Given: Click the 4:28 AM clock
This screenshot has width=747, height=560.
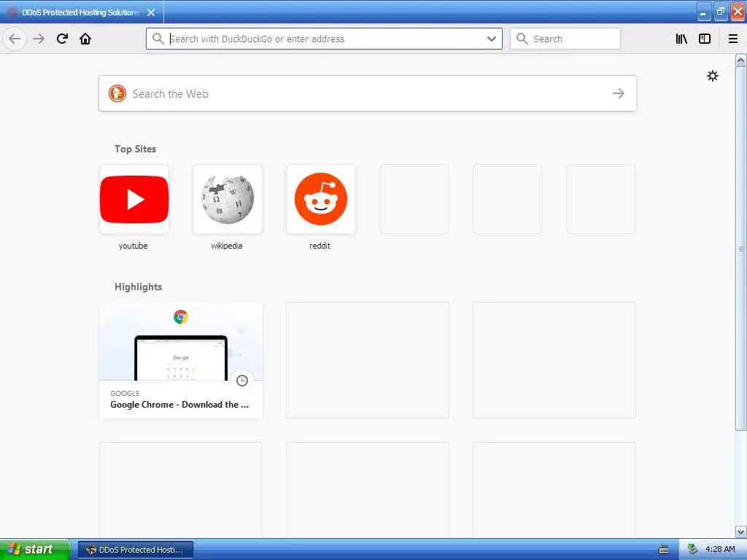Looking at the screenshot, I should [720, 549].
